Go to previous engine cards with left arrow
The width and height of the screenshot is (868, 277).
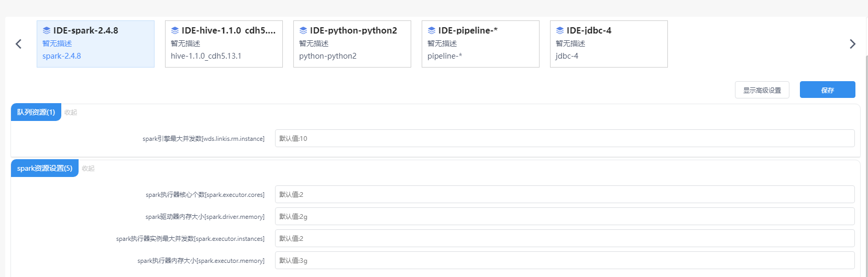click(18, 44)
